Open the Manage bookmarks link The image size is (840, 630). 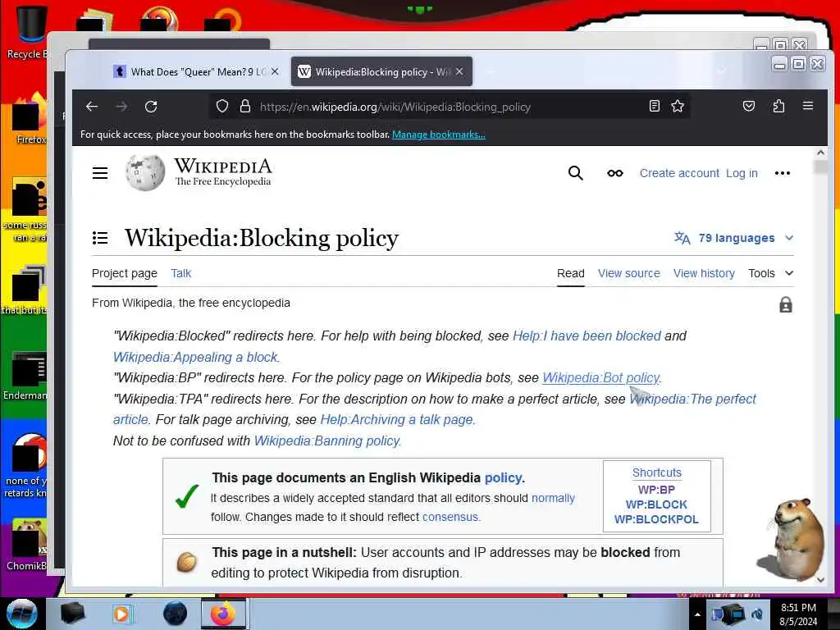(439, 135)
